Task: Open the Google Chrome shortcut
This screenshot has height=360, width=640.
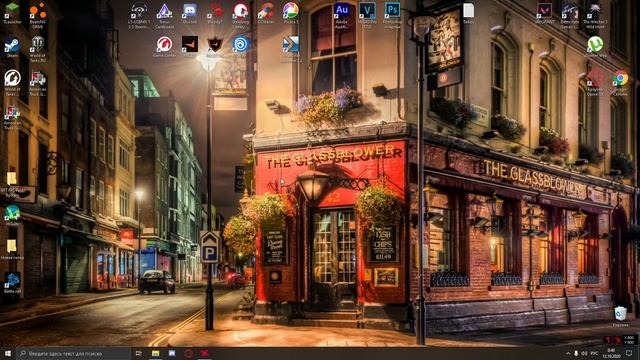Action: point(620,78)
